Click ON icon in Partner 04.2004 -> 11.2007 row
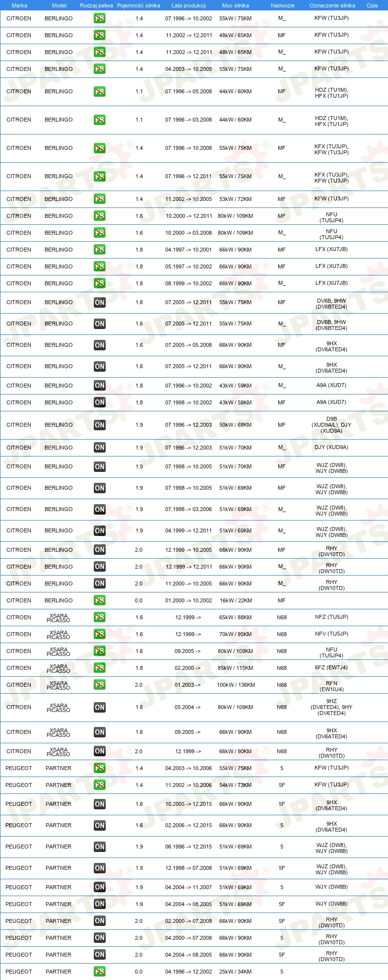388x980 pixels. tap(100, 887)
